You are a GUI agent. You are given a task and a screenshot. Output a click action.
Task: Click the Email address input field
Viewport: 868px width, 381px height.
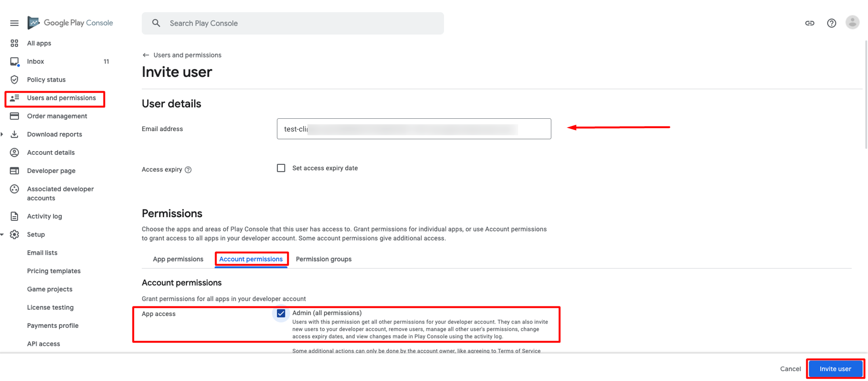coord(414,129)
